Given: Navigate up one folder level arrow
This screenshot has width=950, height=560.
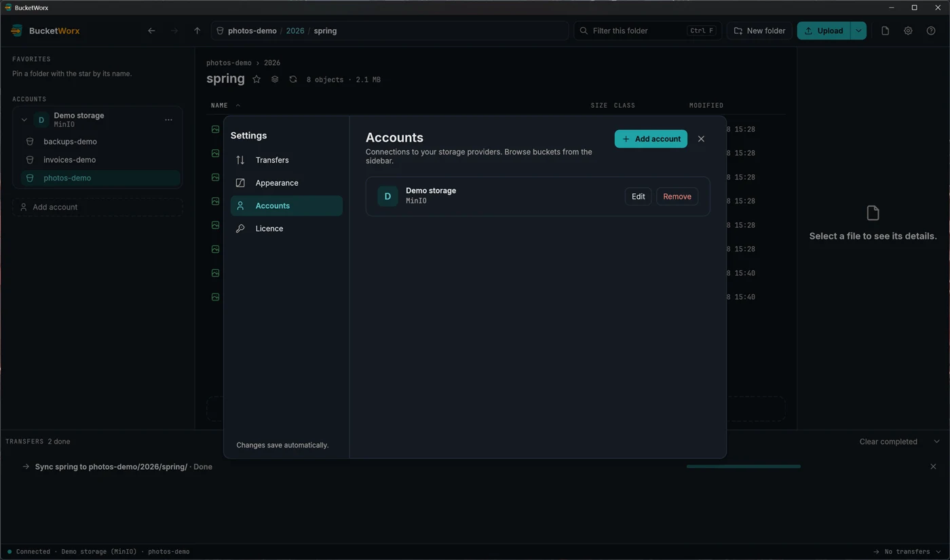Looking at the screenshot, I should [x=197, y=31].
